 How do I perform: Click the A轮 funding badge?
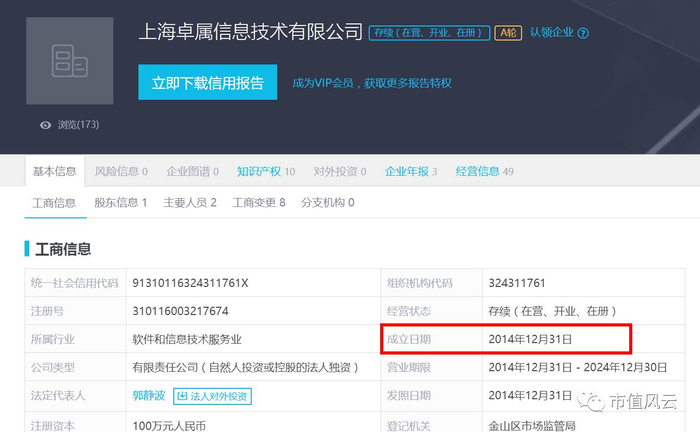pyautogui.click(x=508, y=33)
